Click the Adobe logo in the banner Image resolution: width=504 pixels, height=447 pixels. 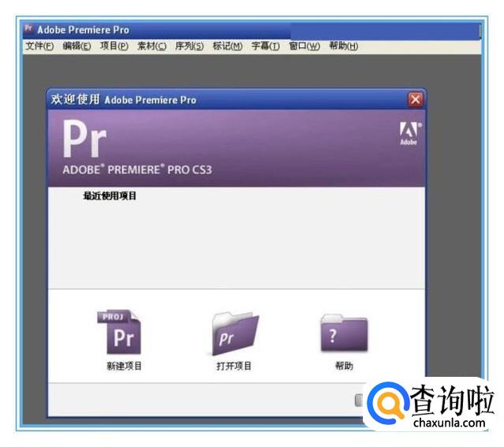click(x=408, y=134)
